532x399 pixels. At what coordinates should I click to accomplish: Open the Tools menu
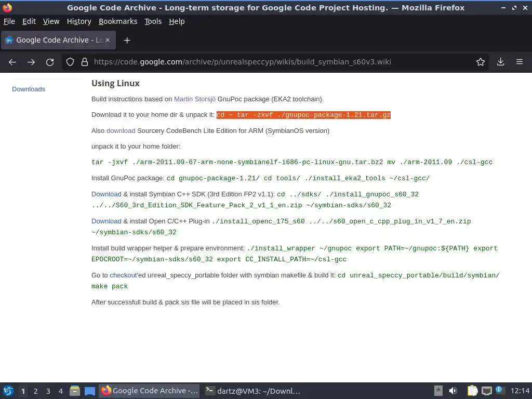tap(153, 21)
